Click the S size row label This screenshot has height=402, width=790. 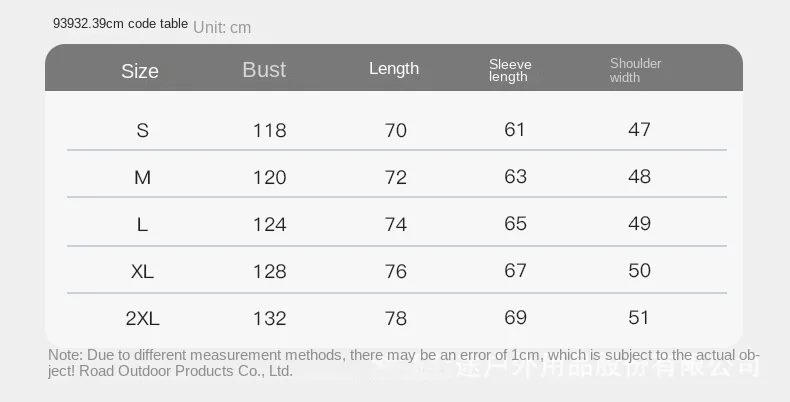pyautogui.click(x=142, y=130)
